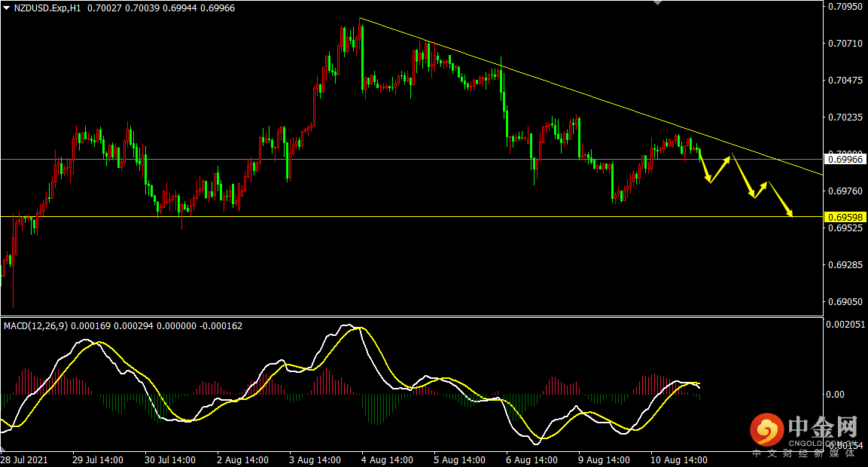Click the 0.002051 label on the MACD scale
868x467 pixels.
[845, 325]
